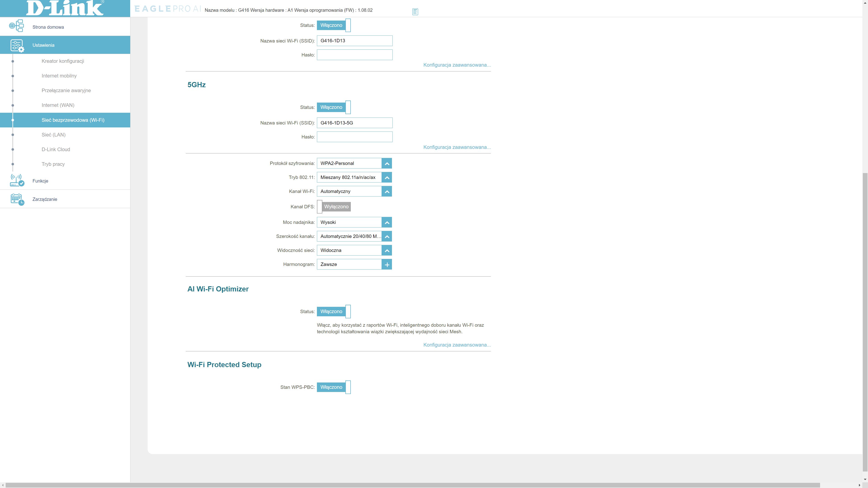Click top section Konfiguracja zaawansowana link
868x488 pixels.
(x=457, y=65)
